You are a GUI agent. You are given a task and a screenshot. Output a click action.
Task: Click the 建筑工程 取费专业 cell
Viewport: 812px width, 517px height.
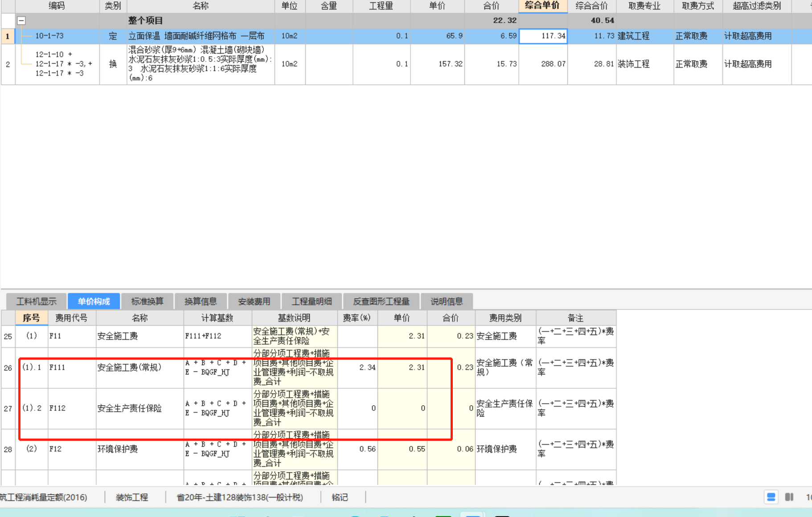pos(644,36)
